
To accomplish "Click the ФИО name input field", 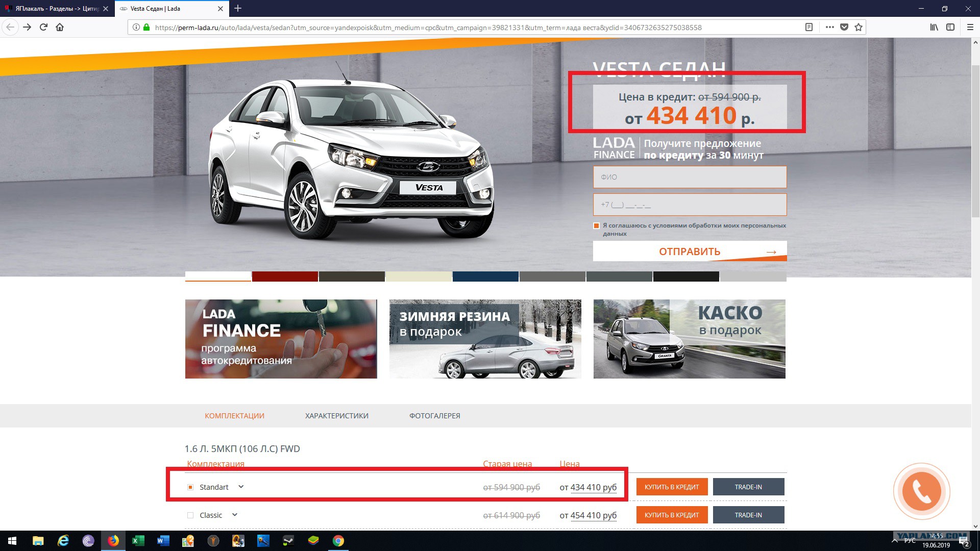I will (690, 177).
